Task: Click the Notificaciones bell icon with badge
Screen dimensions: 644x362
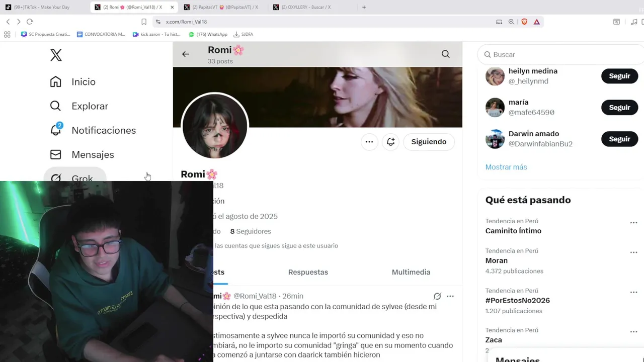Action: [x=56, y=130]
